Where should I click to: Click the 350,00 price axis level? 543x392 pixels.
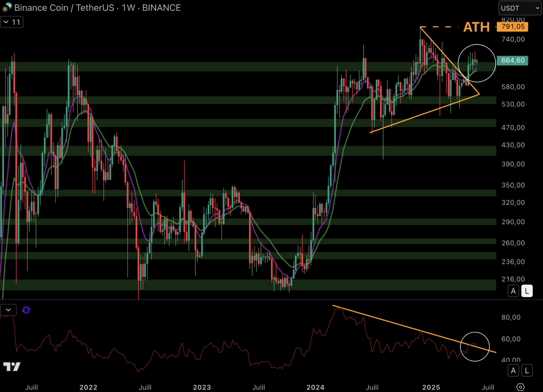coord(513,185)
